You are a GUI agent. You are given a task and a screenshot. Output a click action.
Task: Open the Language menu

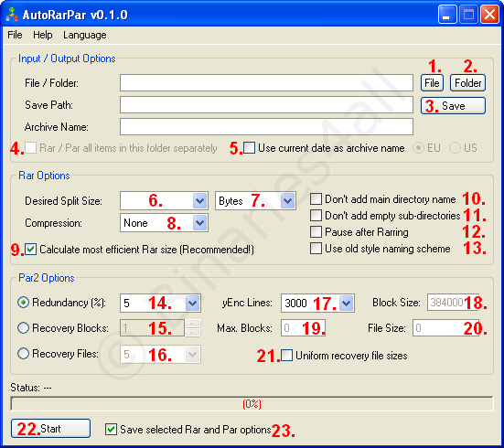(85, 35)
